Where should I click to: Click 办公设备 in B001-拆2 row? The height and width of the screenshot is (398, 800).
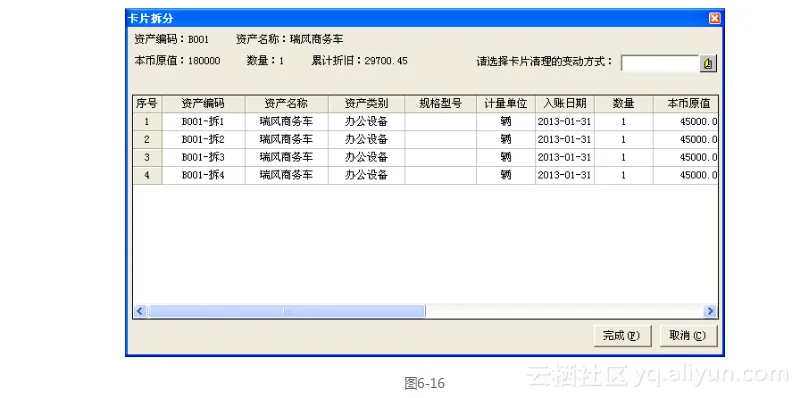(x=366, y=140)
